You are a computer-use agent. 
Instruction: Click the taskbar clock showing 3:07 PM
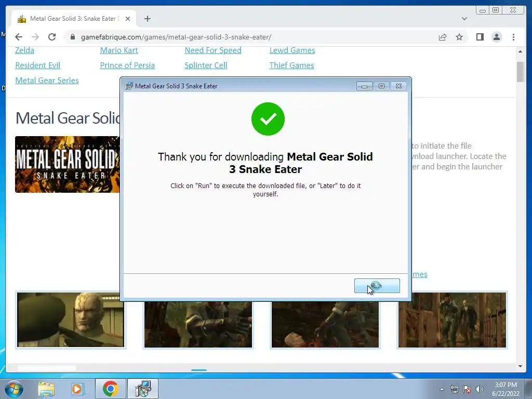(506, 389)
